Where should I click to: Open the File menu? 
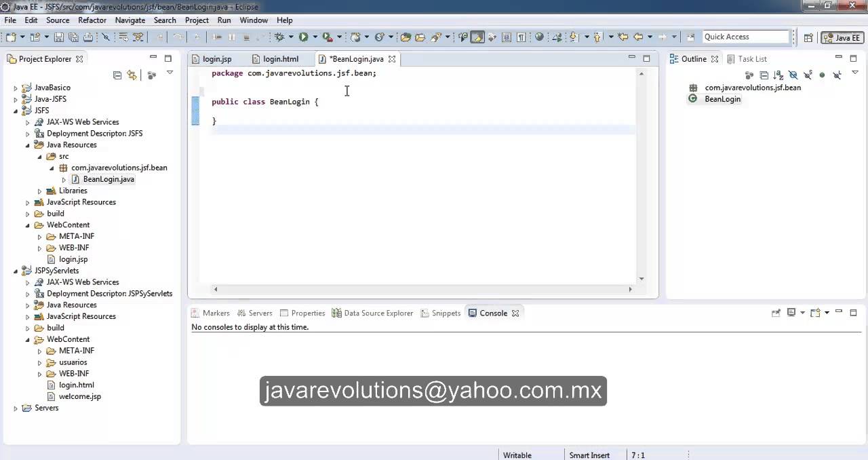[10, 20]
